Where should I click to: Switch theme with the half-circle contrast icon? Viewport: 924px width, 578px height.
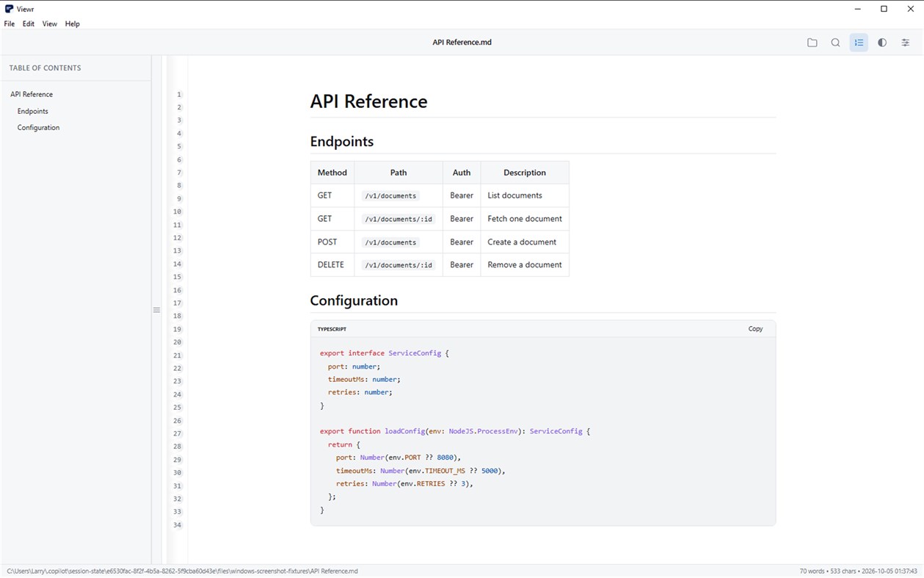pyautogui.click(x=882, y=43)
